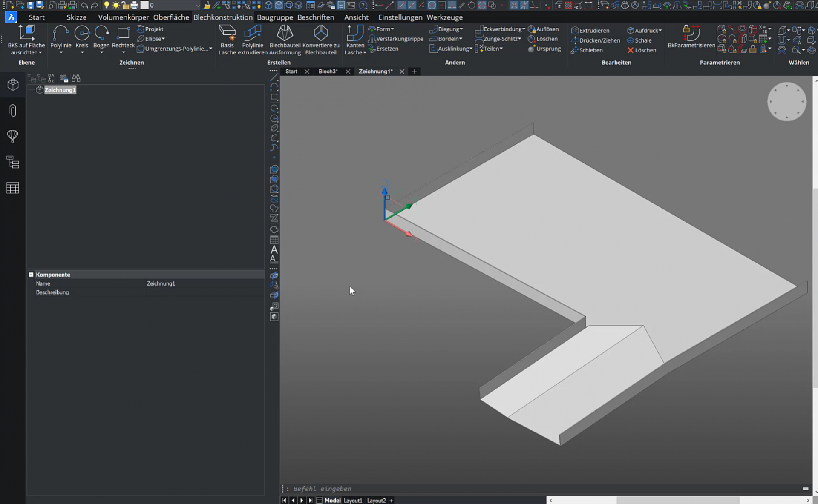Screen dimensions: 818x504
Task: Open the structure tree panel in sidebar
Action: (x=13, y=162)
